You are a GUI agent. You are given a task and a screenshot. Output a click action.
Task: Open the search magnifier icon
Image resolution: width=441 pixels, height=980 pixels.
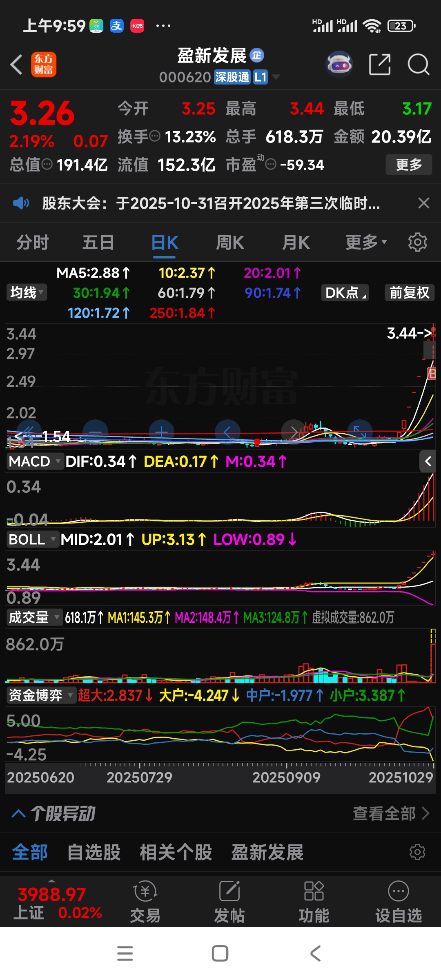[419, 64]
